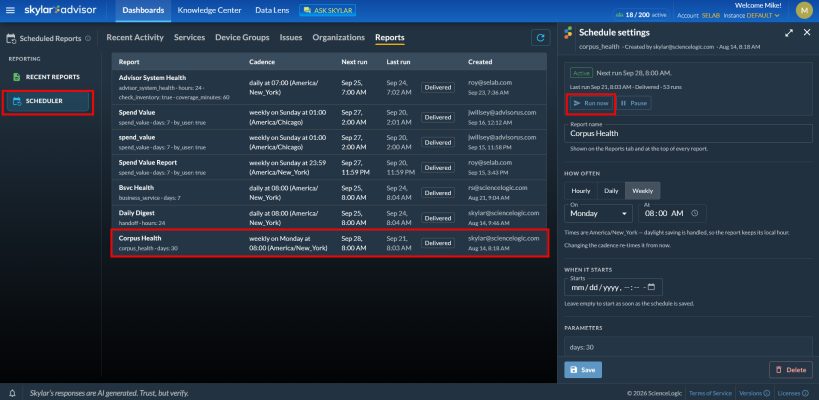Click the clock icon in time field

694,213
